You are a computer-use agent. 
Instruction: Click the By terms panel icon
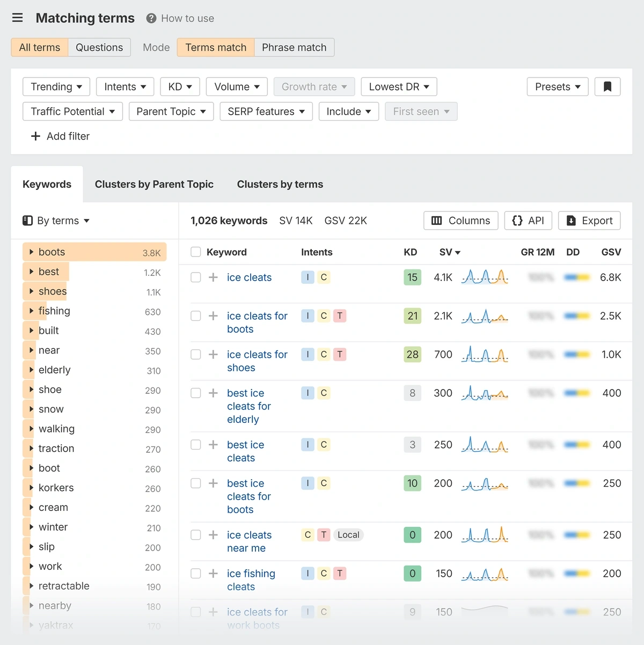(27, 221)
